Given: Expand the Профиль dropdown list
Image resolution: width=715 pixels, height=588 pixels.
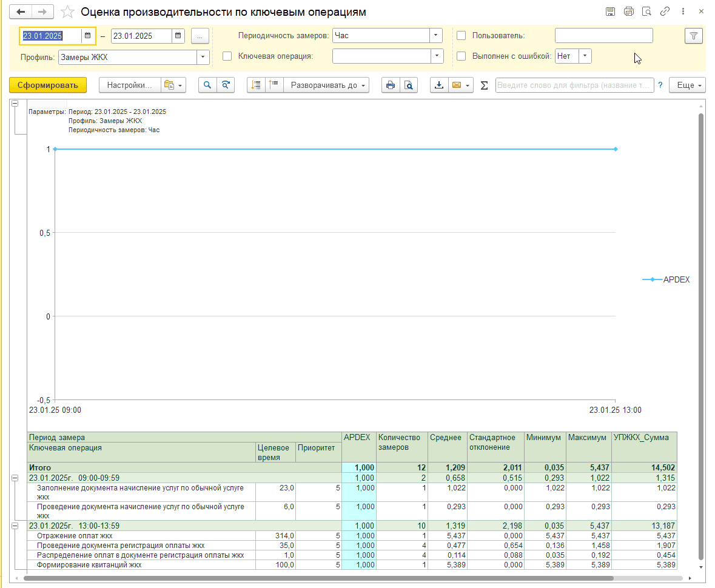Looking at the screenshot, I should (203, 58).
